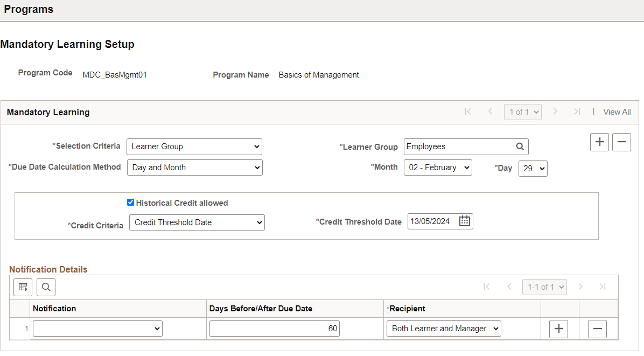Screen dimensions: 644x356
Task: Click the Learner Group search magnifier icon
Action: (x=520, y=146)
